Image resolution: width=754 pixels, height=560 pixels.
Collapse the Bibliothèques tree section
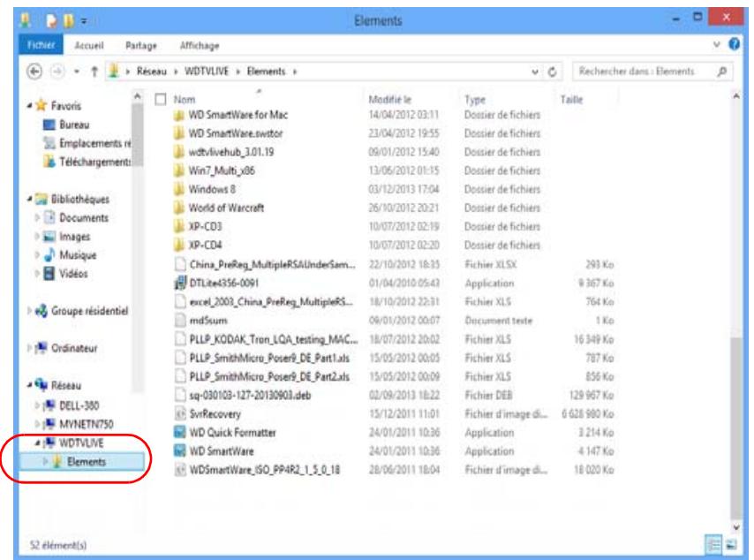pos(30,199)
